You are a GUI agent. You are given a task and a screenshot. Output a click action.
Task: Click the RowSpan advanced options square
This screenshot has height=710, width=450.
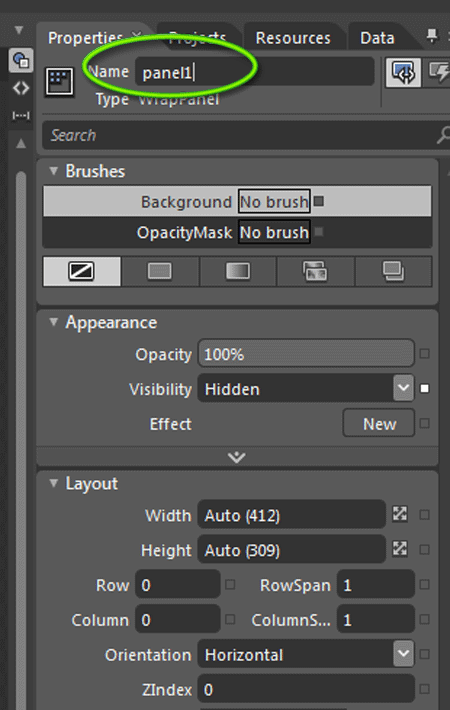(x=424, y=585)
